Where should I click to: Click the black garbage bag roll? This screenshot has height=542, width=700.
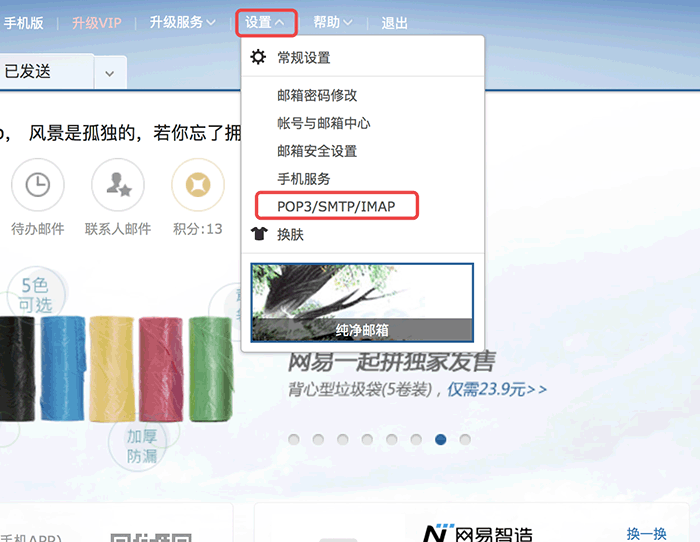point(17,369)
